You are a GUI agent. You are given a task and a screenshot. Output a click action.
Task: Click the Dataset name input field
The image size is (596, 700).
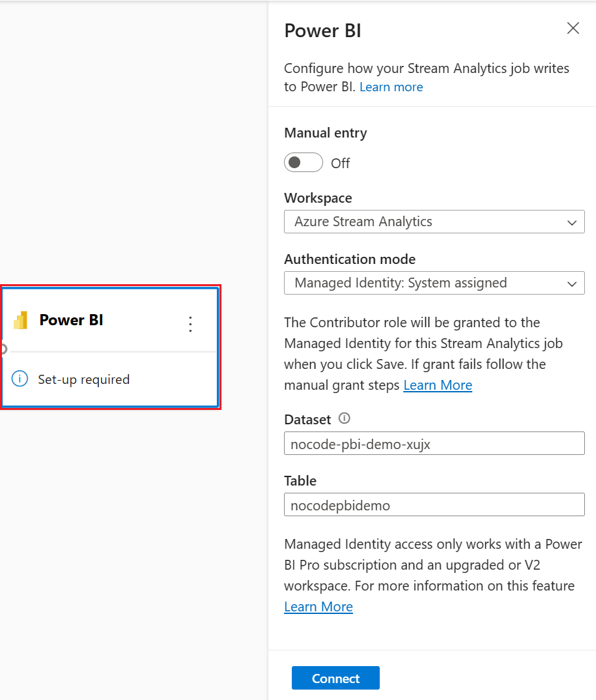434,443
